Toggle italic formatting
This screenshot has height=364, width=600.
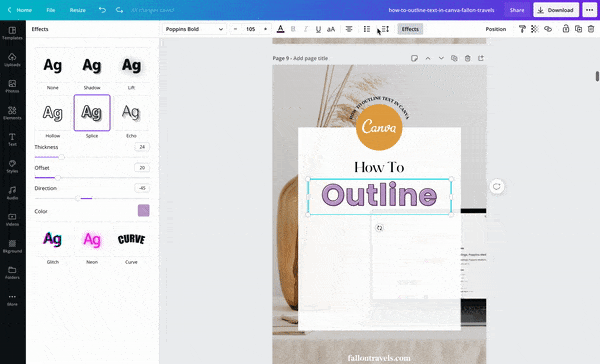(305, 29)
